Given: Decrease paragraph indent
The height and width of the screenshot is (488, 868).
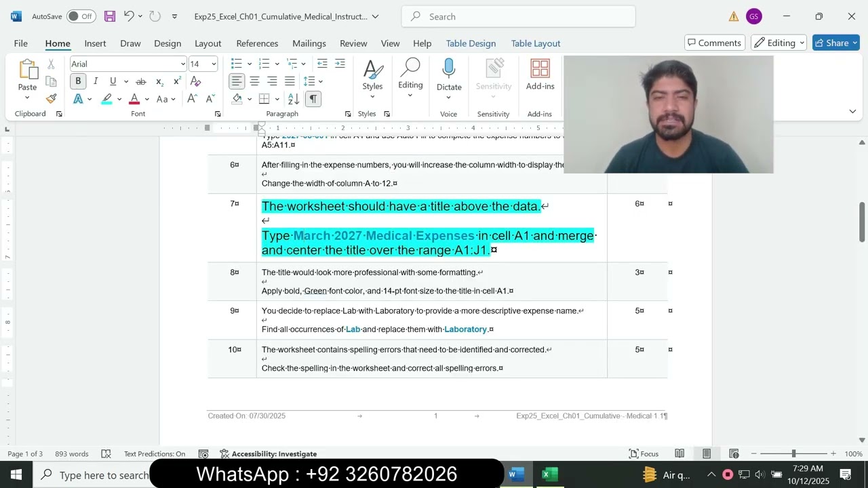Looking at the screenshot, I should click(x=322, y=64).
